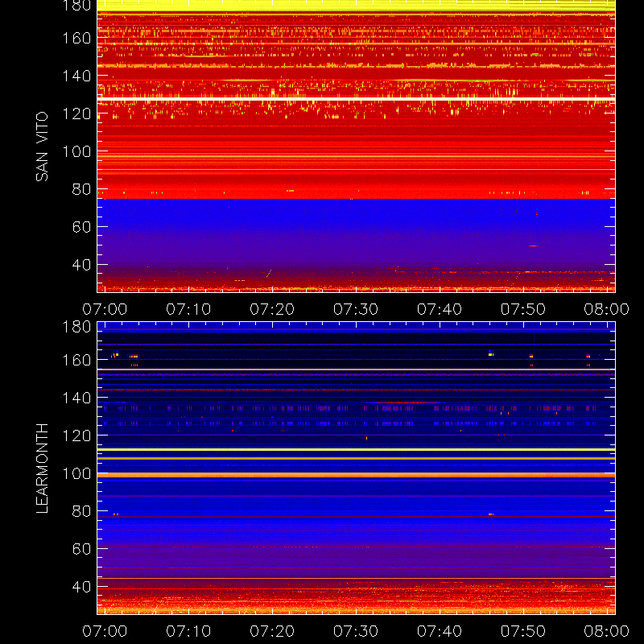Viewport: 644px width, 644px height.
Task: Choose 07:30 time label under Learmonth plot
Action: point(356,631)
